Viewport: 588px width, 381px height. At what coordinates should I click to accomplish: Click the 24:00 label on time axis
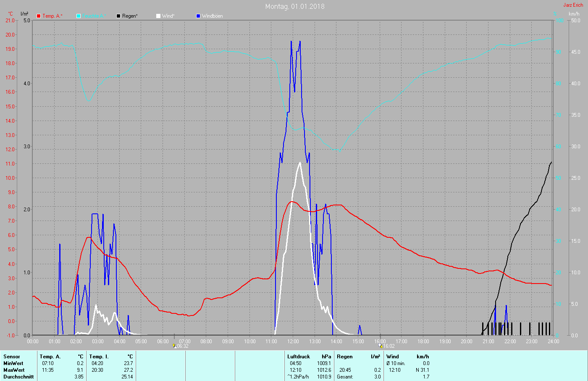tap(553, 341)
